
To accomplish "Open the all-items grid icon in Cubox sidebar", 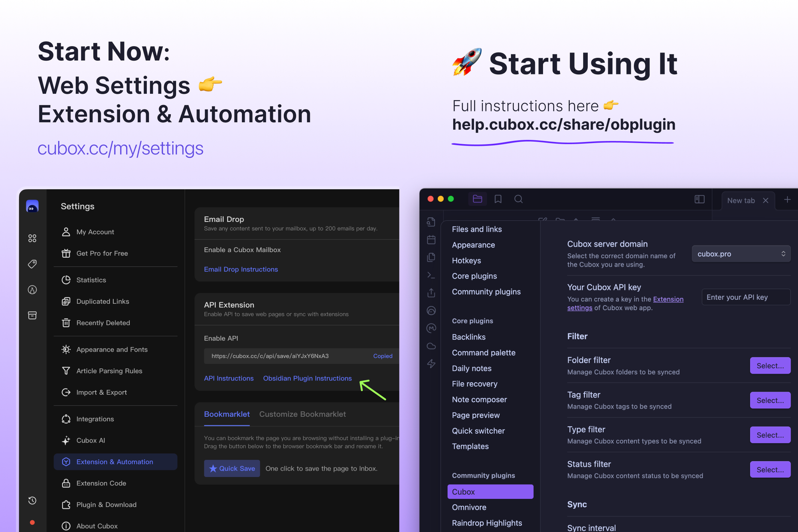I will tap(32, 238).
